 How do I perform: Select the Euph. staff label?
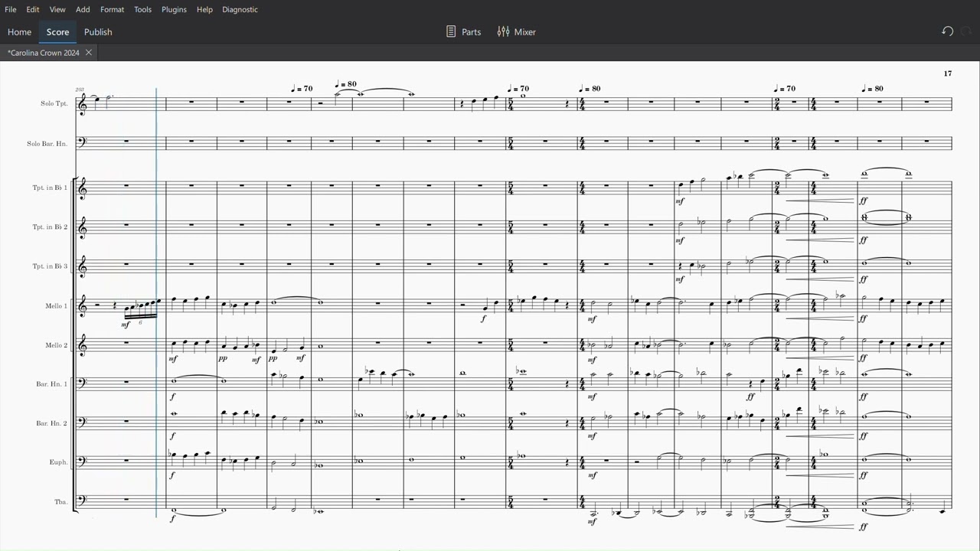(59, 462)
